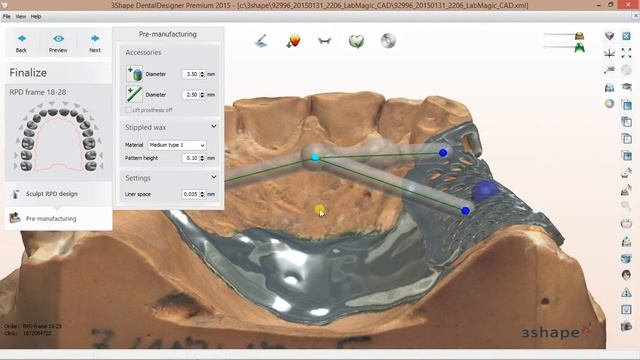Select the green tooth finalize tool icon

coord(356,41)
